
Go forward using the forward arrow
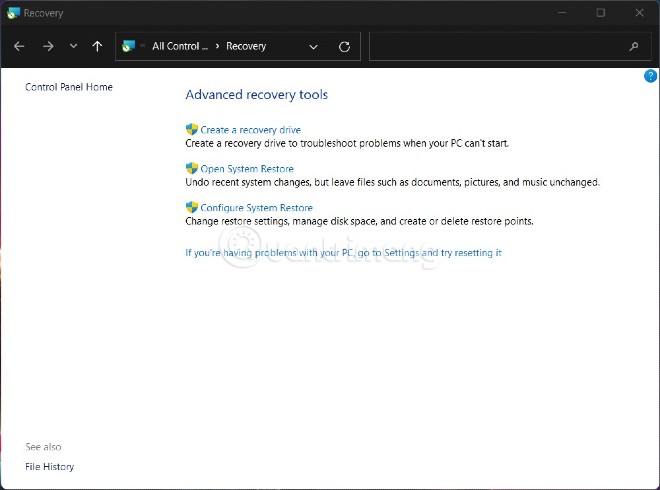(x=48, y=46)
